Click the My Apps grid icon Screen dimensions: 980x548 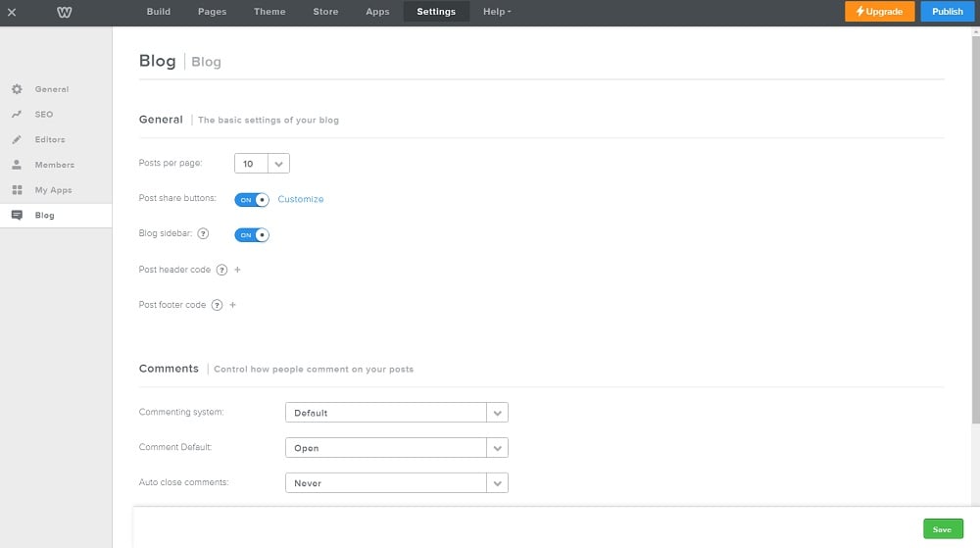[x=17, y=190]
